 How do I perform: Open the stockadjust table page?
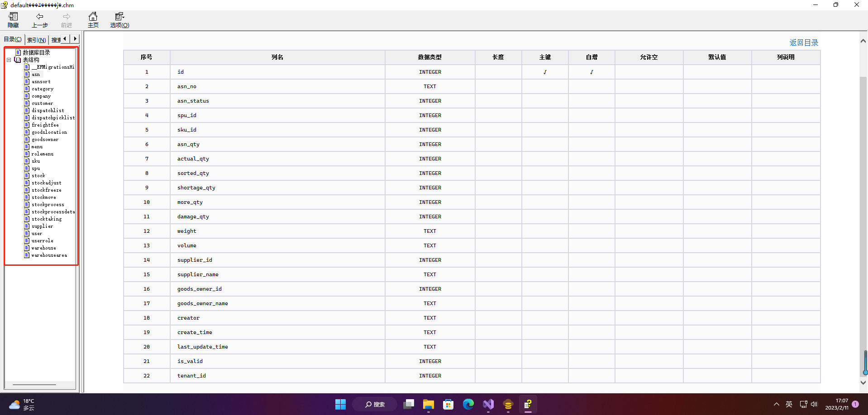click(x=47, y=183)
